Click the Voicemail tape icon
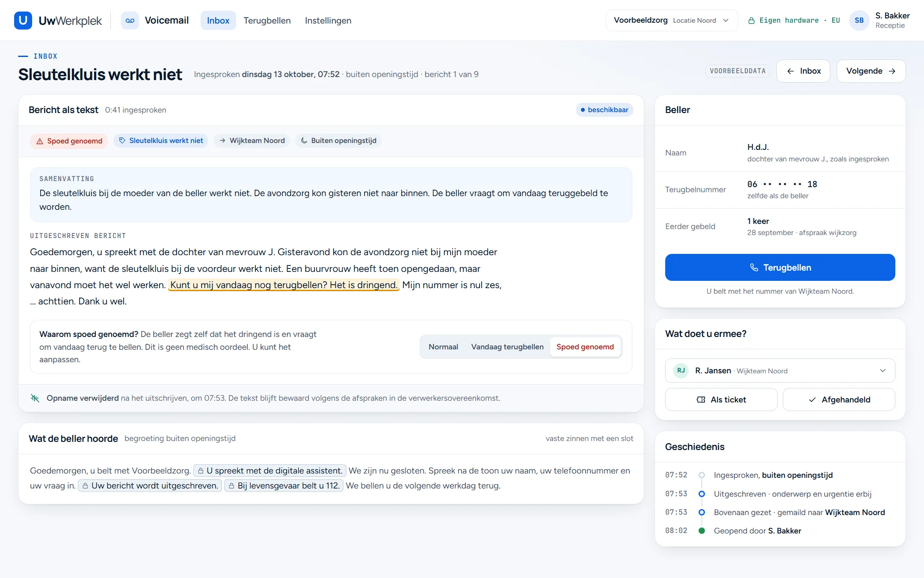 click(130, 20)
